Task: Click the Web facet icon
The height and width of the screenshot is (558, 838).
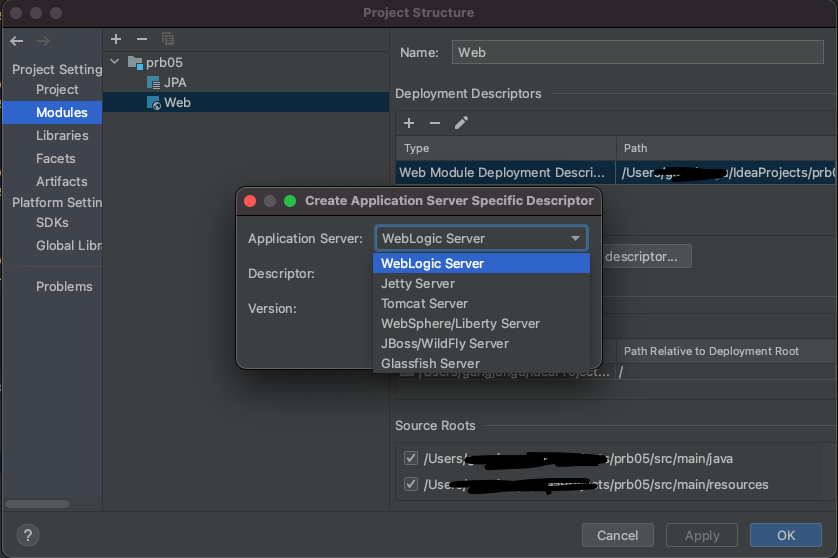Action: point(153,103)
